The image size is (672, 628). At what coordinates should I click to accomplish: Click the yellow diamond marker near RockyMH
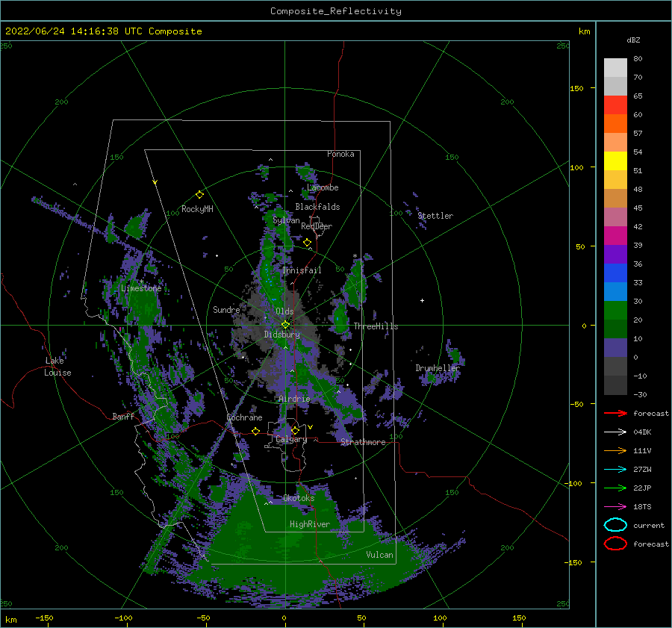click(x=199, y=195)
